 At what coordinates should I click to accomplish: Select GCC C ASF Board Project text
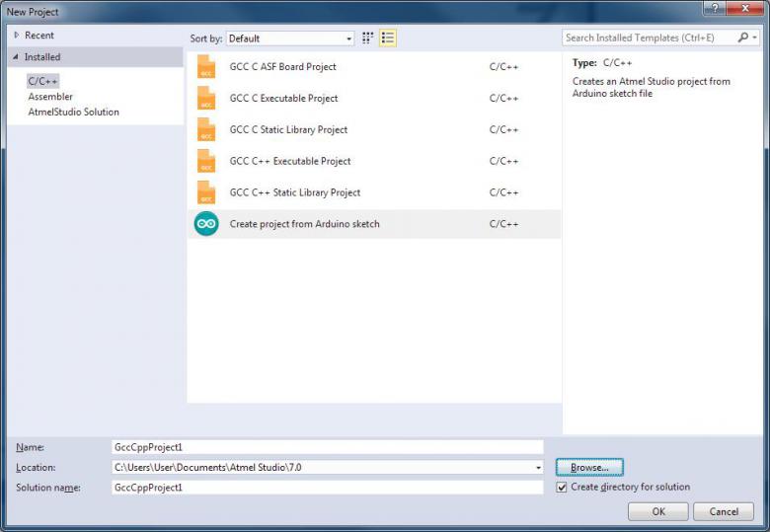pyautogui.click(x=283, y=67)
